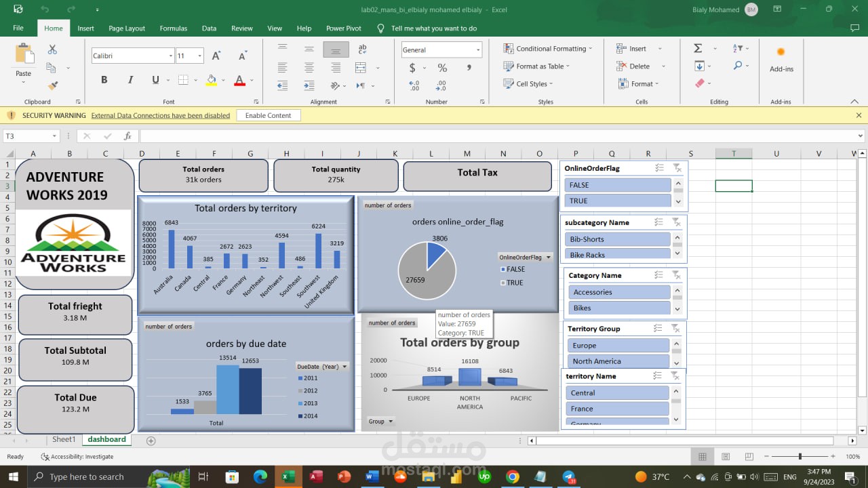This screenshot has height=488, width=868.
Task: Toggle Wrap Text in Alignment group
Action: (362, 49)
